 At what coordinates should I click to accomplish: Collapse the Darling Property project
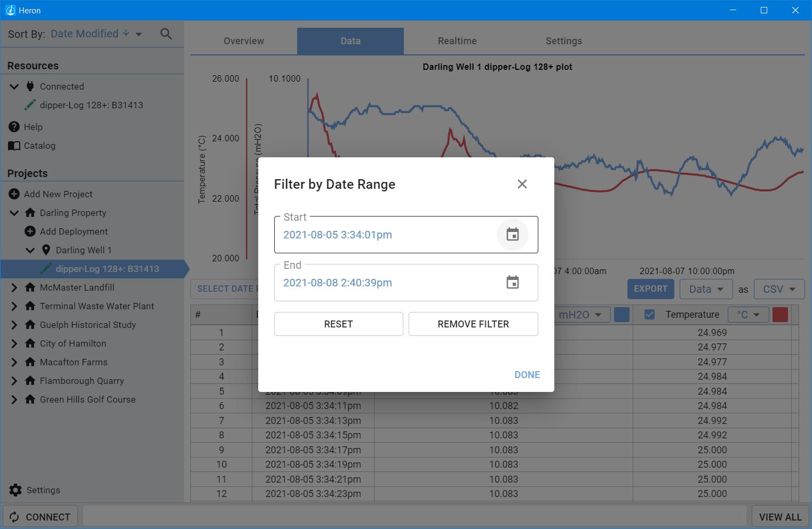14,213
